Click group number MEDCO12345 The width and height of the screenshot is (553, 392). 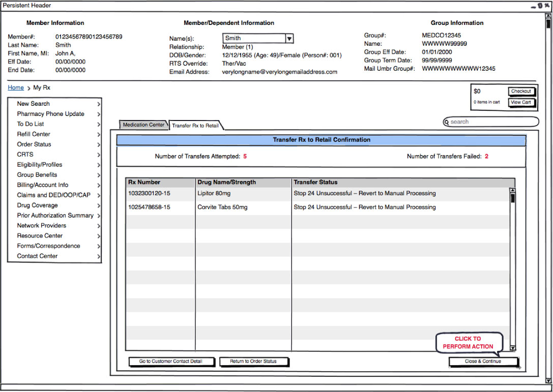pyautogui.click(x=442, y=35)
